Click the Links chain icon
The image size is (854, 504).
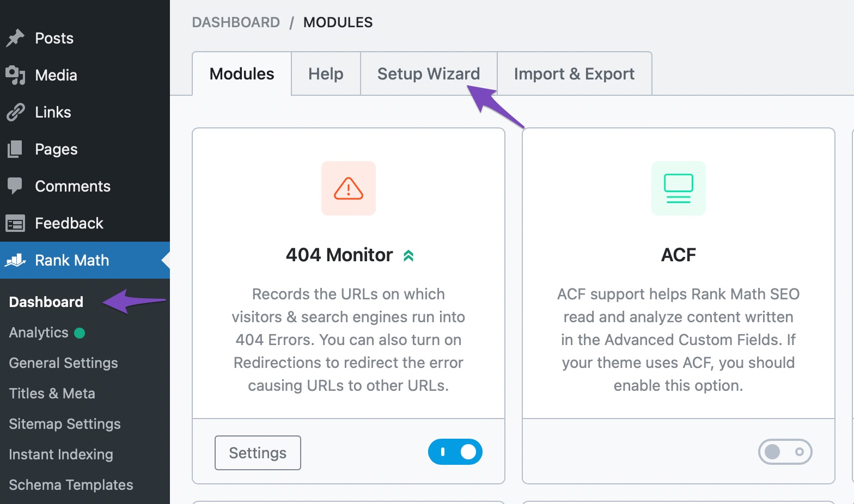point(15,112)
